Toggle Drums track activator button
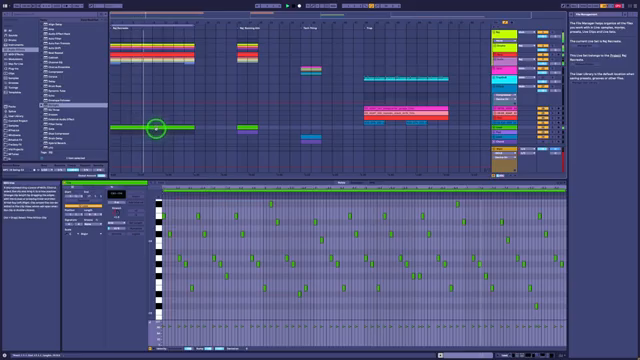Image resolution: width=640 pixels, height=360 pixels. pos(542,46)
